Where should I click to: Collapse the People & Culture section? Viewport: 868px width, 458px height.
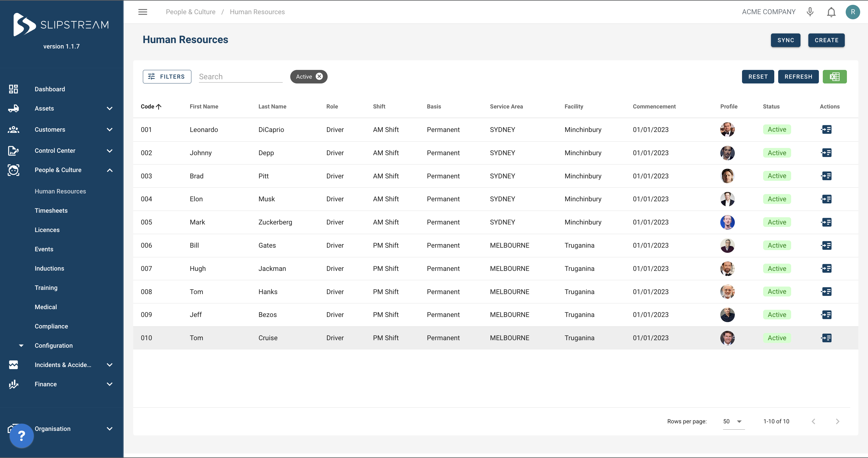[x=109, y=170]
